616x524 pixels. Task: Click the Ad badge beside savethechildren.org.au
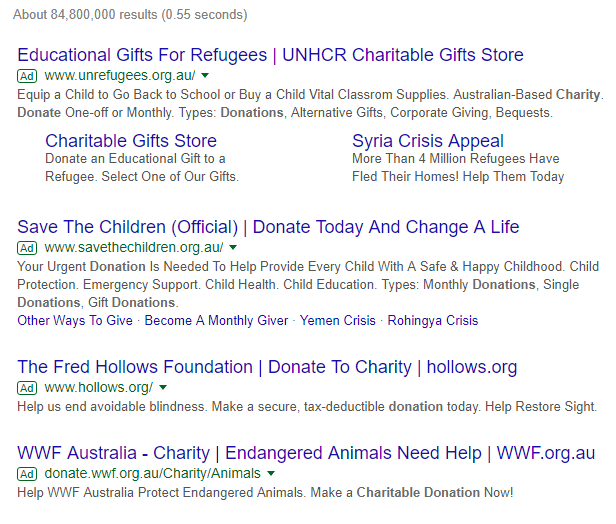click(x=27, y=248)
